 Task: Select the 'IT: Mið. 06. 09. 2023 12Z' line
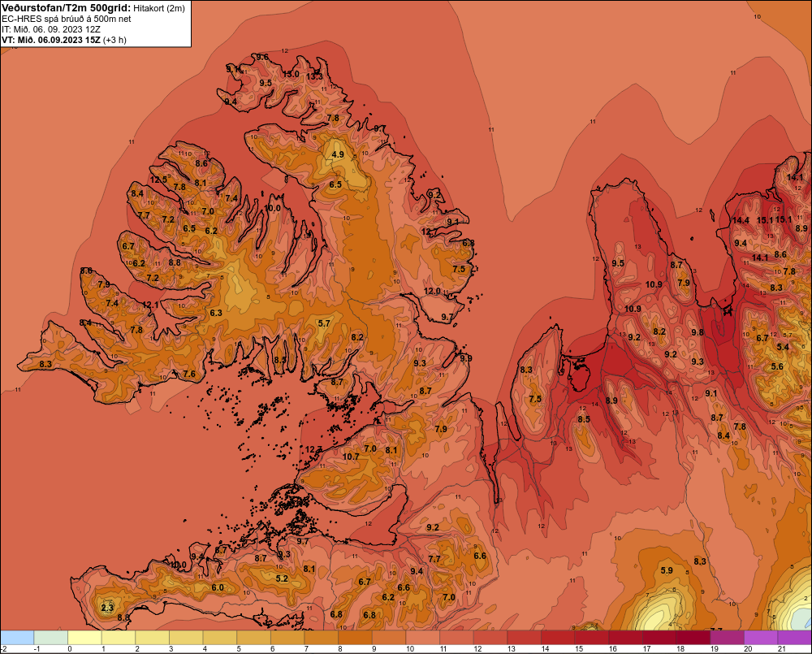(x=51, y=29)
